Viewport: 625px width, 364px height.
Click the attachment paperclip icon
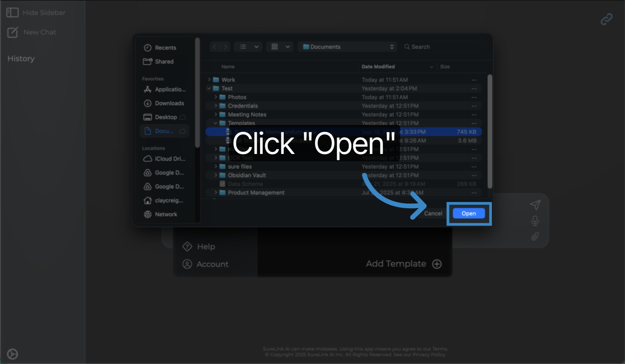point(535,236)
